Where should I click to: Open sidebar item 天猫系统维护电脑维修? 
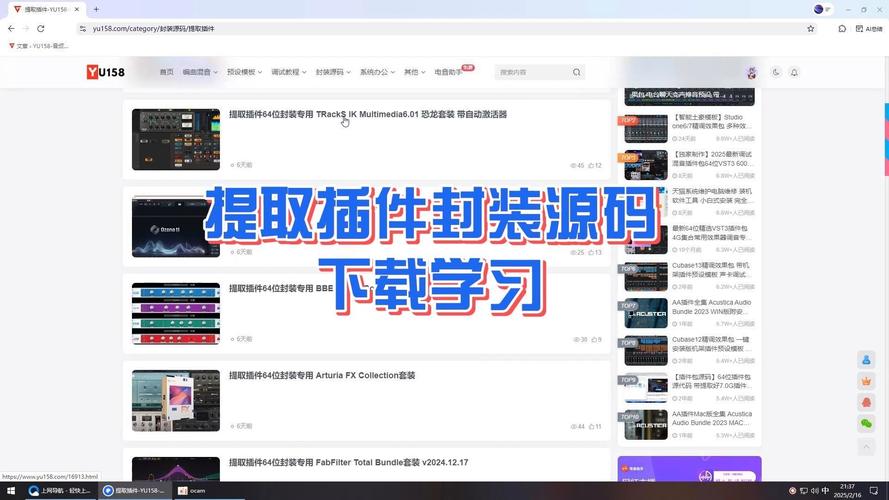click(712, 196)
